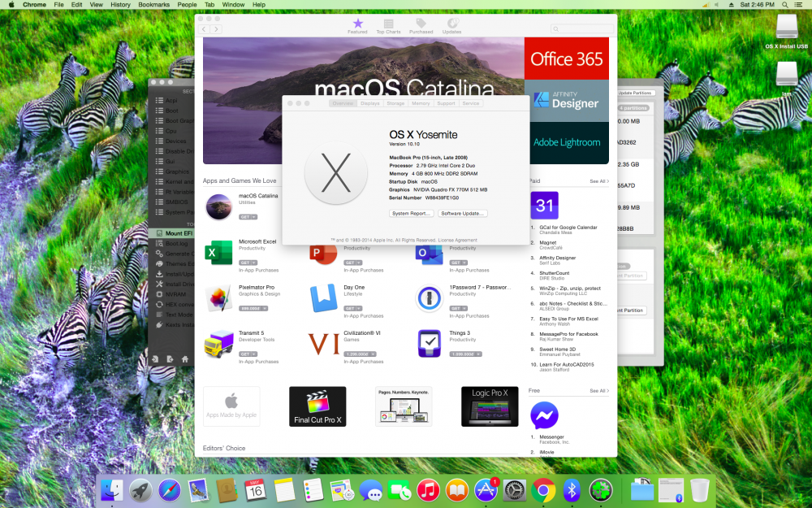Viewport: 812px width, 508px height.
Task: Open License Agreement link
Action: click(458, 240)
